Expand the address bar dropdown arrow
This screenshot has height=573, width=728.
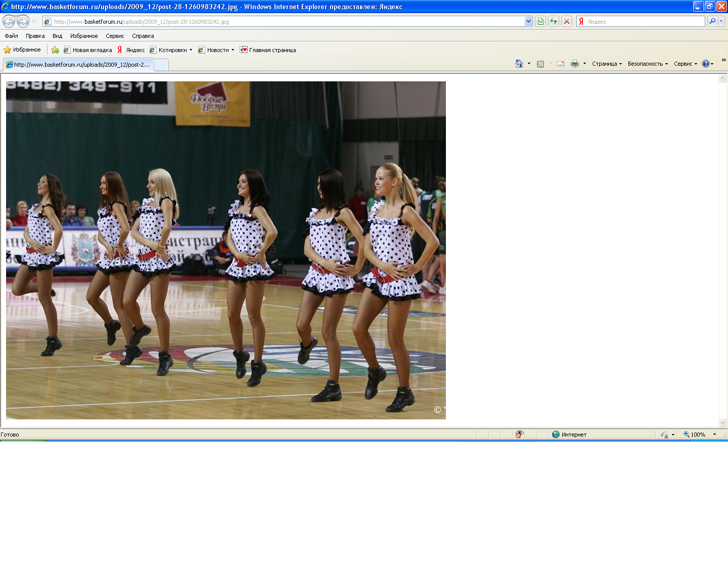528,21
